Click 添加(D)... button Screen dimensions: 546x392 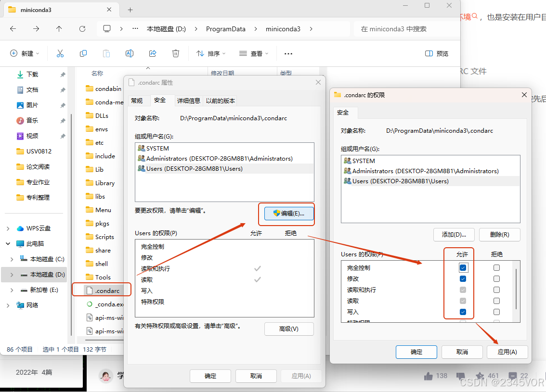pos(454,235)
